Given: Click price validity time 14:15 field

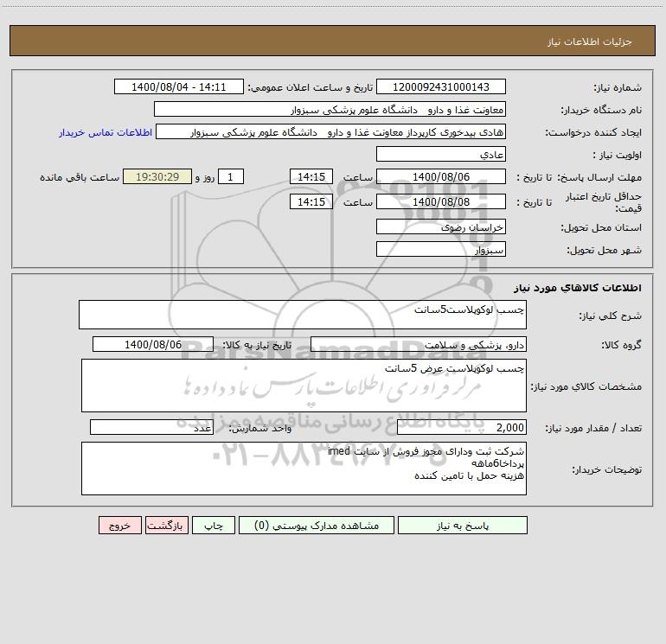Looking at the screenshot, I should pyautogui.click(x=311, y=201).
